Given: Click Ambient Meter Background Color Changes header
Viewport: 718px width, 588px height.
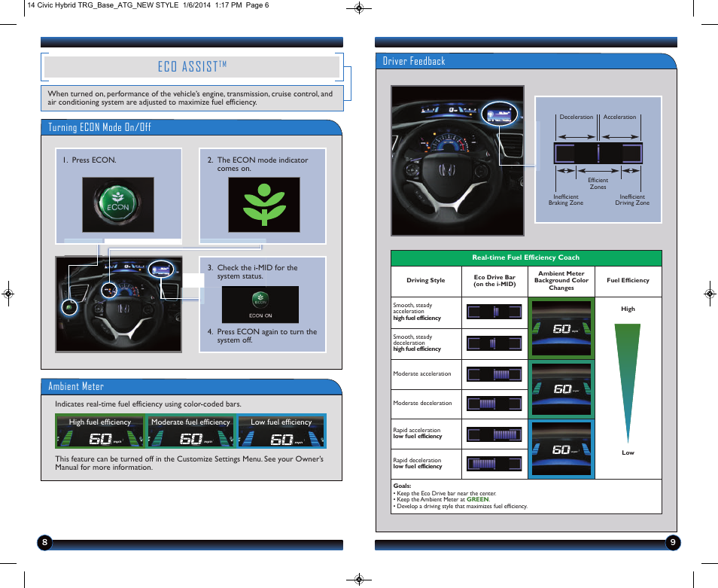Looking at the screenshot, I should click(561, 280).
